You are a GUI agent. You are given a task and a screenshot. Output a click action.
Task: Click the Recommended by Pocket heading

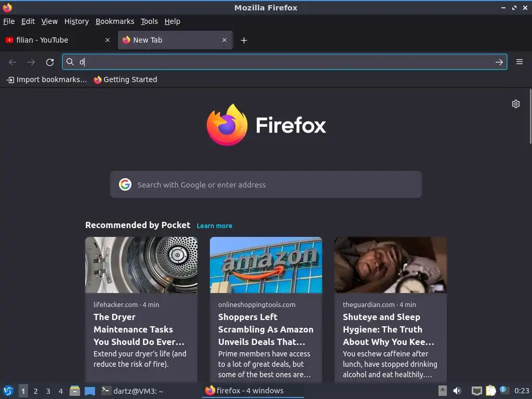point(138,225)
